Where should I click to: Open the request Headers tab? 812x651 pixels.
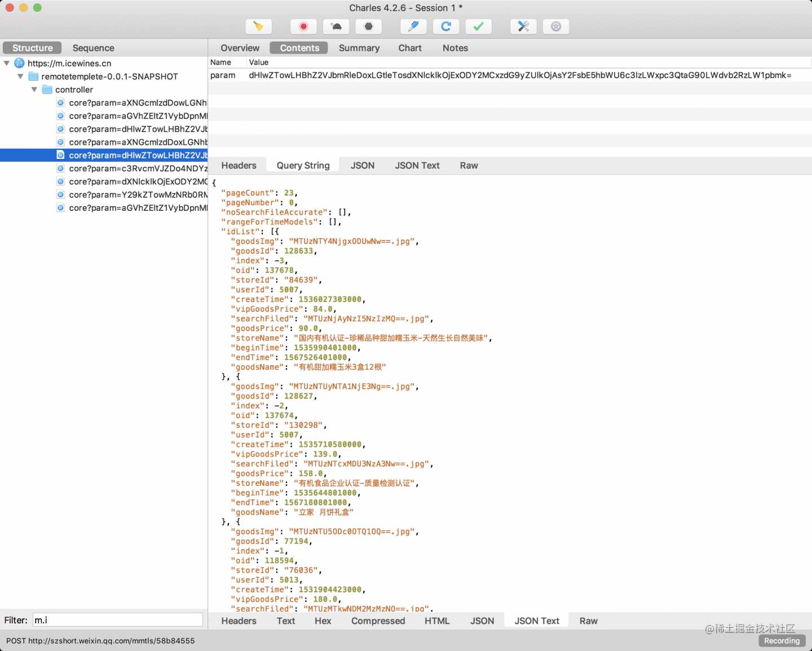239,165
